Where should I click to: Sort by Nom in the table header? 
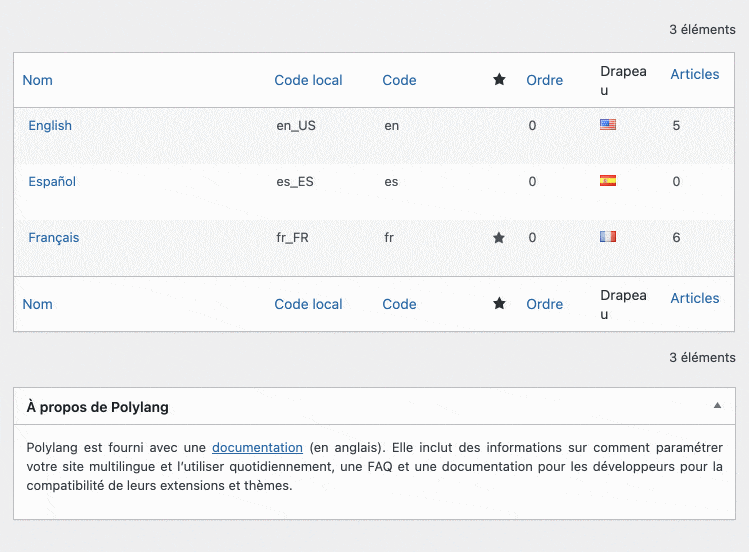click(x=38, y=80)
